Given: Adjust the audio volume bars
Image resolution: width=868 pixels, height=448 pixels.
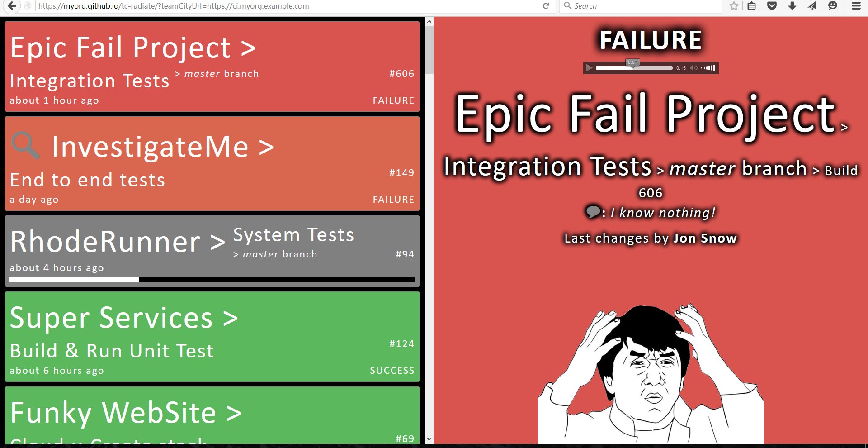Looking at the screenshot, I should click(708, 68).
